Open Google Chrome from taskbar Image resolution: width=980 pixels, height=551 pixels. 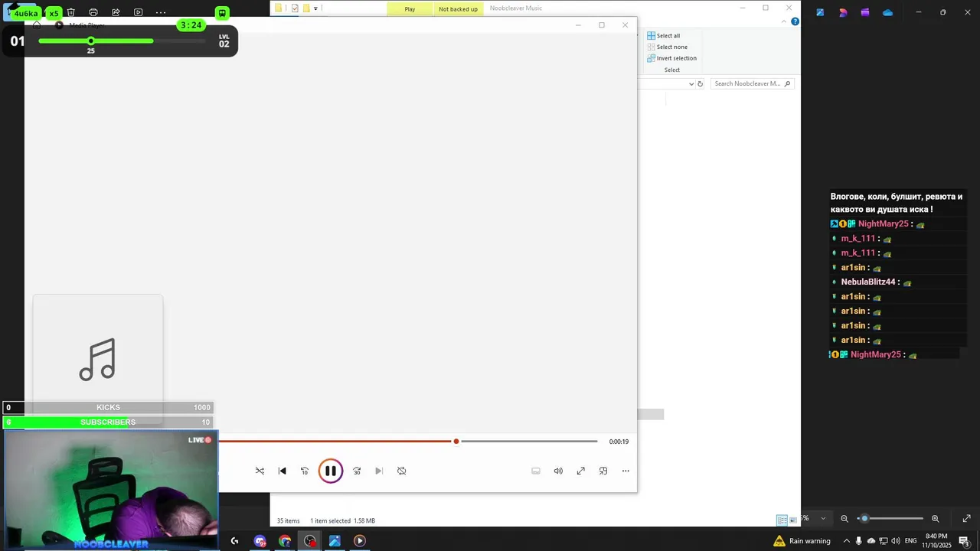click(285, 541)
